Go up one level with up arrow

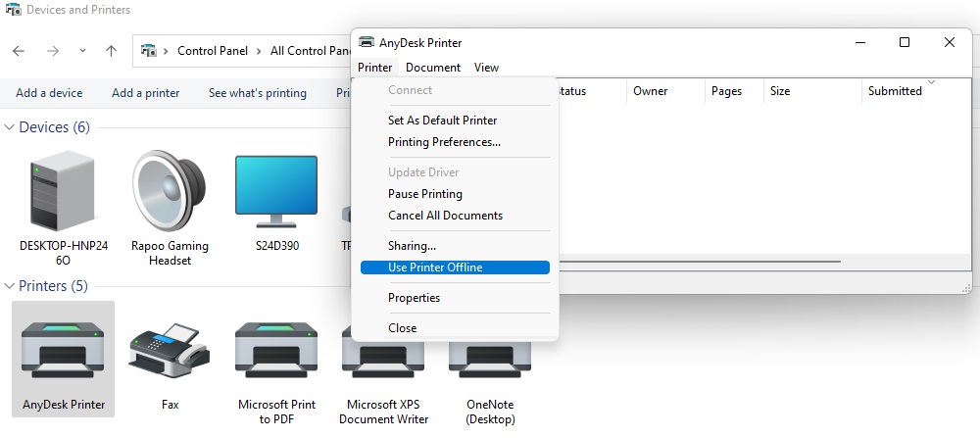tap(112, 51)
